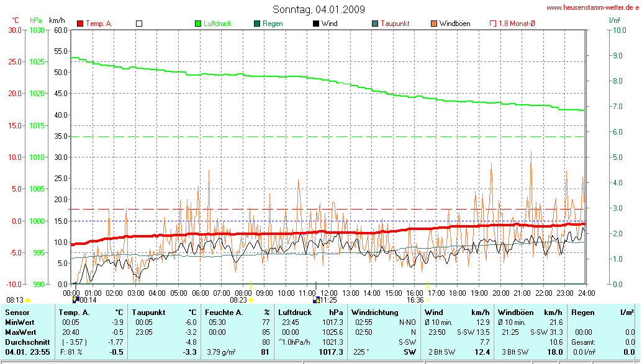The width and height of the screenshot is (642, 364).
Task: Click the dark green Regen legend square
Action: (x=257, y=24)
